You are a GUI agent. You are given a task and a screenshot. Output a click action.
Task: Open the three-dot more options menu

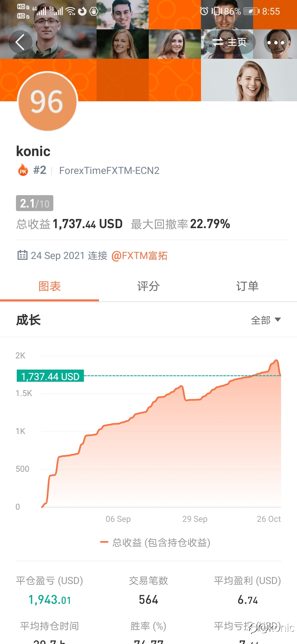[x=276, y=42]
